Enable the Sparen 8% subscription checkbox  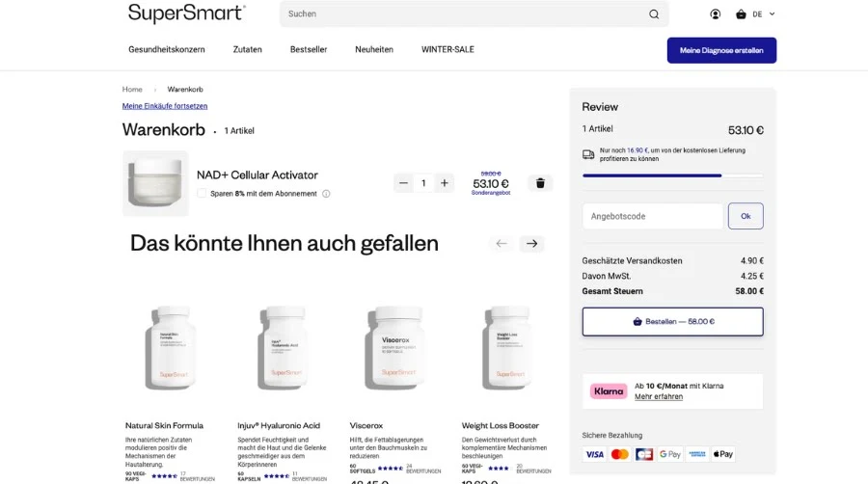pos(202,193)
